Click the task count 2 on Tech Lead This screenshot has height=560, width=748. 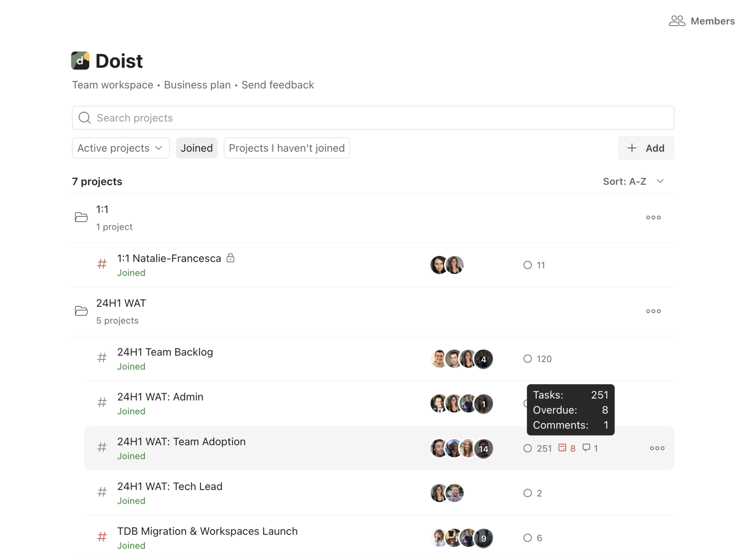(x=532, y=493)
